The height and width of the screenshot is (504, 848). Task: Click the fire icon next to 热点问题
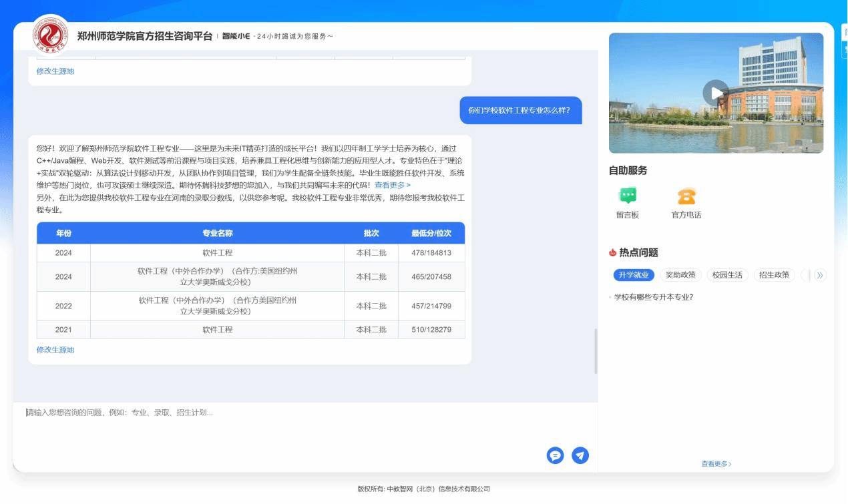click(612, 252)
